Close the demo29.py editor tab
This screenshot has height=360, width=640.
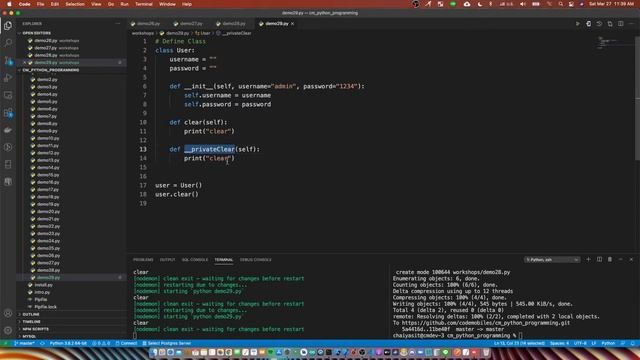[x=293, y=24]
